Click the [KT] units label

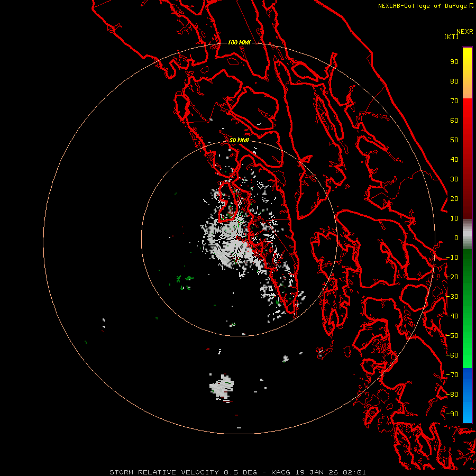(x=451, y=36)
